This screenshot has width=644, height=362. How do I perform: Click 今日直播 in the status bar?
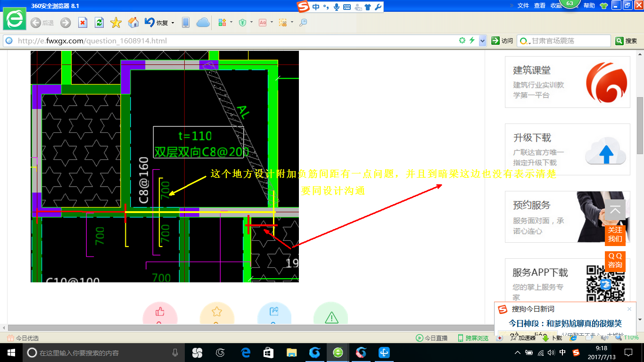(x=431, y=338)
